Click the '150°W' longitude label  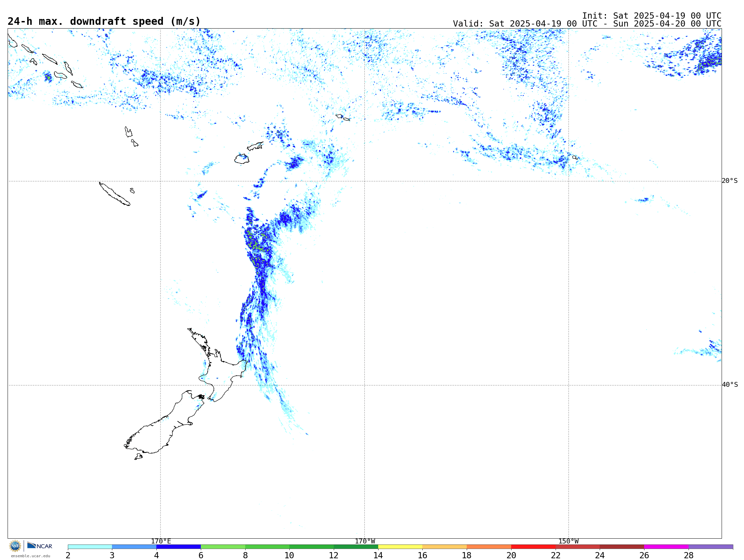click(x=568, y=541)
